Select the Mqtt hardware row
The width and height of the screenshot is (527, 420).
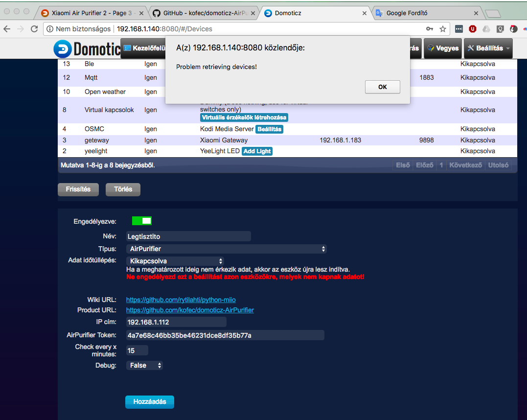point(287,78)
